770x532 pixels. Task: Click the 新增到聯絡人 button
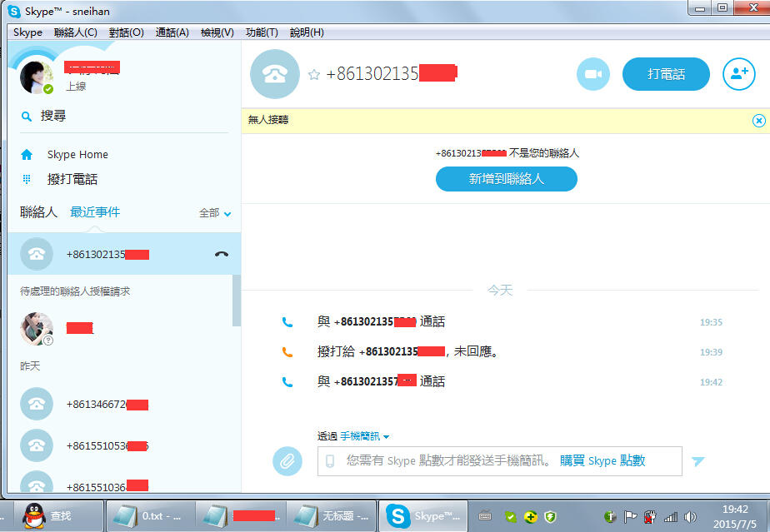(x=507, y=179)
